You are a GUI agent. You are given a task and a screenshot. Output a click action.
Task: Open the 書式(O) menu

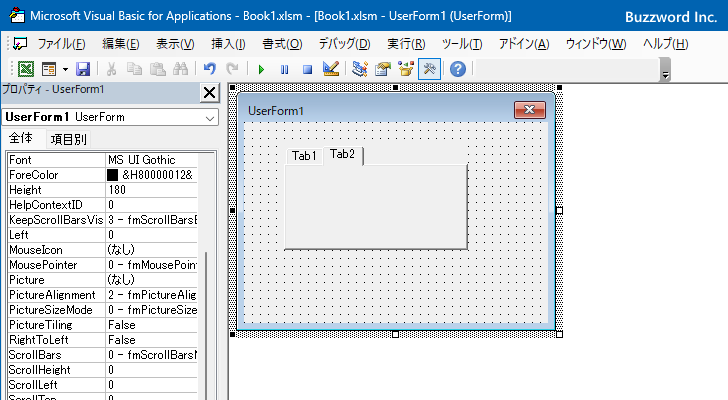282,44
